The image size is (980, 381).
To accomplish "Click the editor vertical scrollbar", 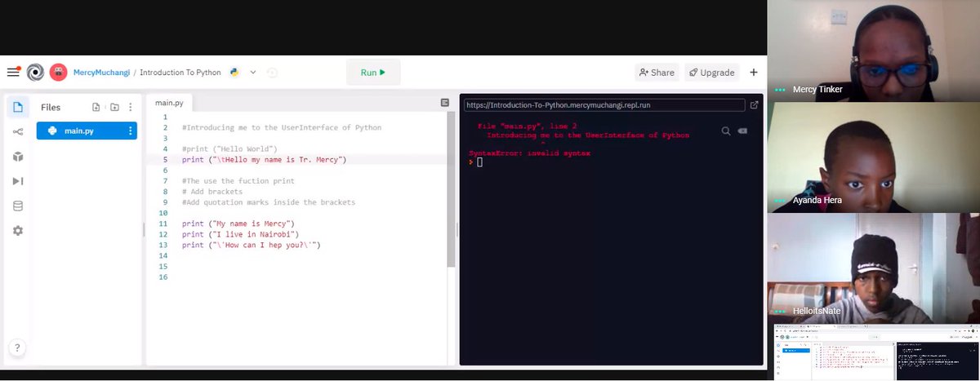I will (x=451, y=189).
